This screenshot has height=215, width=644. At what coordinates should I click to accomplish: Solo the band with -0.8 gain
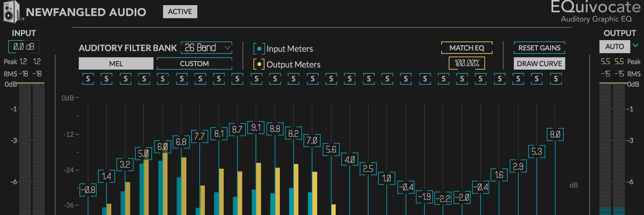click(88, 79)
